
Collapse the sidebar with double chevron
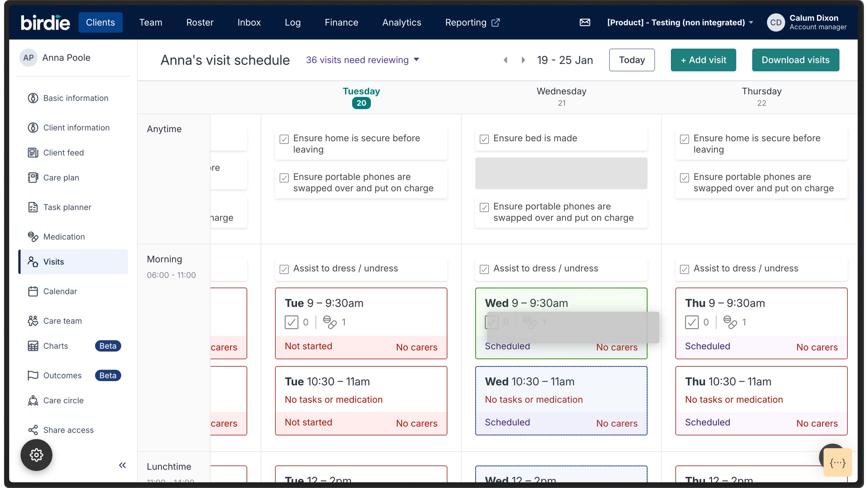point(122,465)
